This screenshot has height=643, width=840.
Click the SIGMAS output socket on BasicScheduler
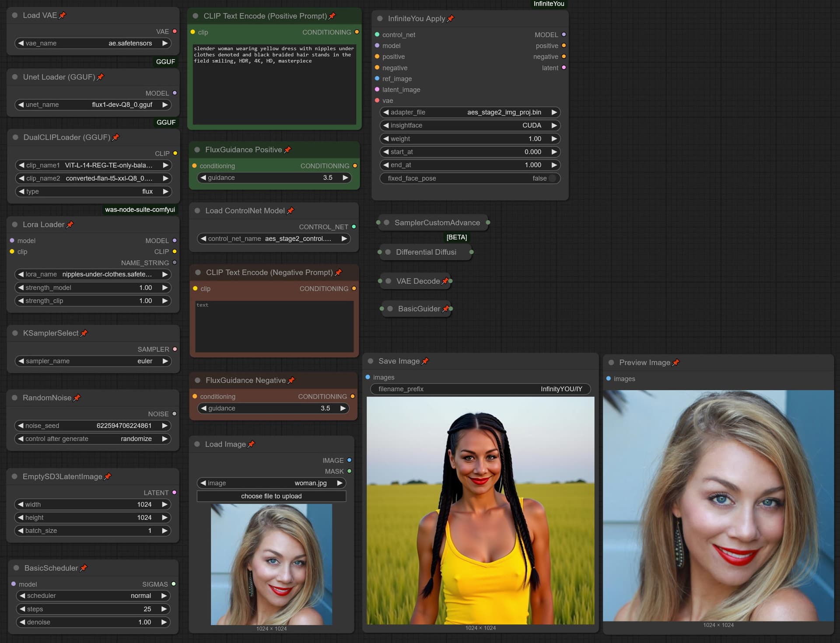click(174, 584)
